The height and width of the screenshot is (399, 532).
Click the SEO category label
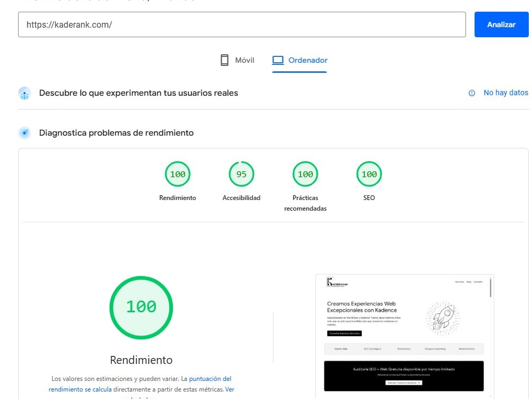369,198
